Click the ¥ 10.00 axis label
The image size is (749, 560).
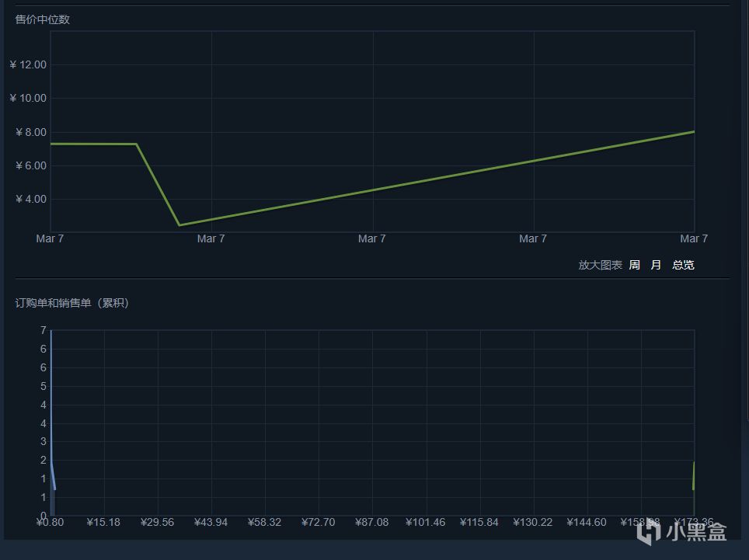(x=28, y=99)
